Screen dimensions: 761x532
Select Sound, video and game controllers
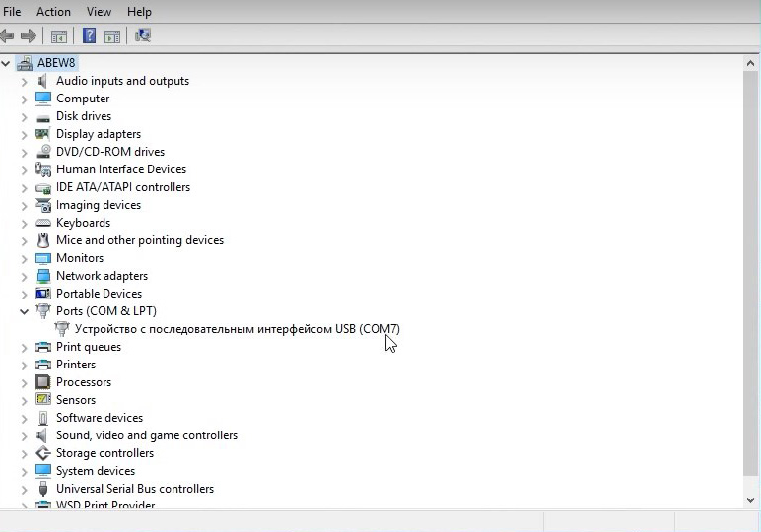coord(146,435)
